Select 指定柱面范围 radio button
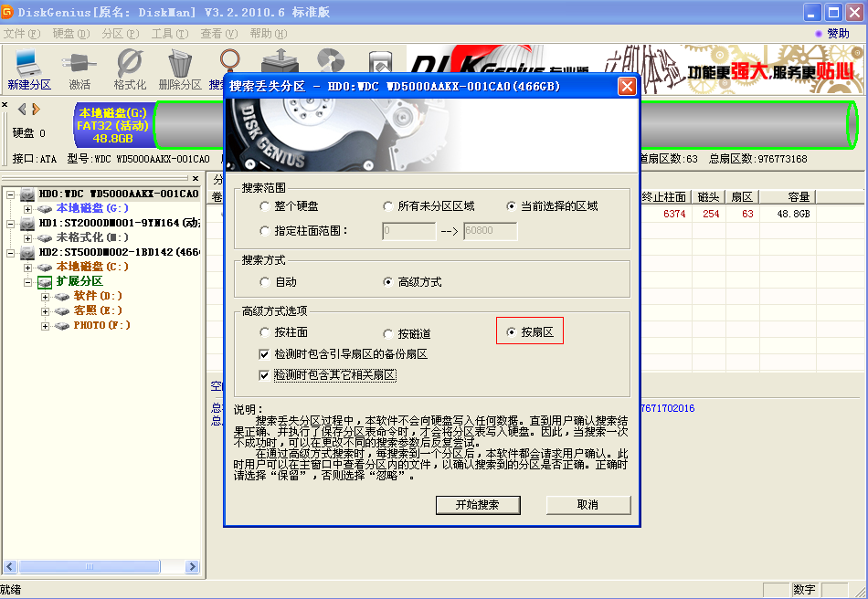868x599 pixels. coord(265,231)
